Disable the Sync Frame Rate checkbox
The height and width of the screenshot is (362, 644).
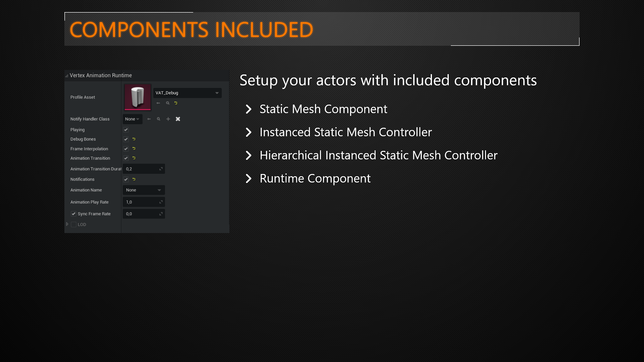point(73,214)
